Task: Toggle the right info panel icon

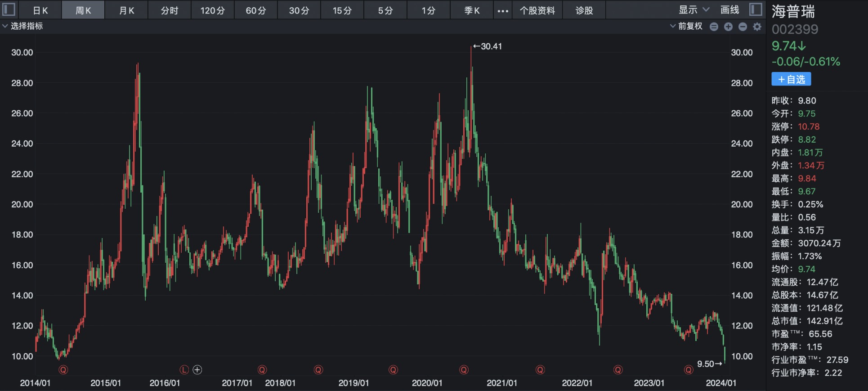Action: (x=756, y=9)
